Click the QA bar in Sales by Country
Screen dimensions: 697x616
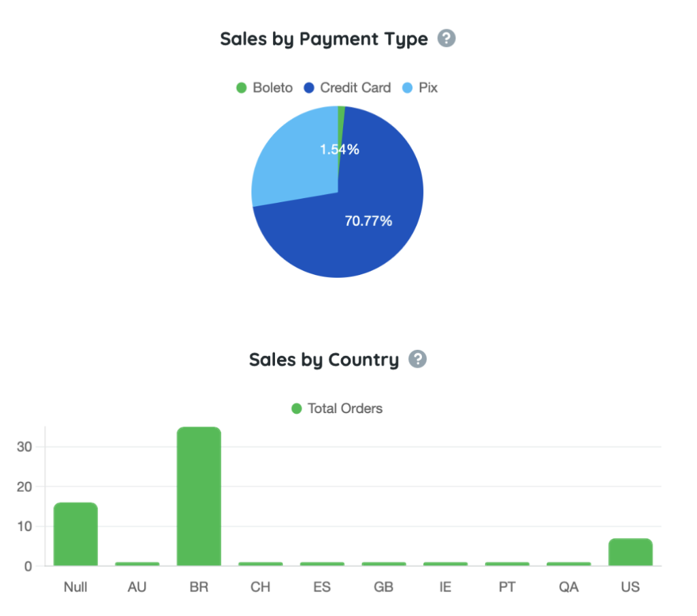(x=568, y=564)
